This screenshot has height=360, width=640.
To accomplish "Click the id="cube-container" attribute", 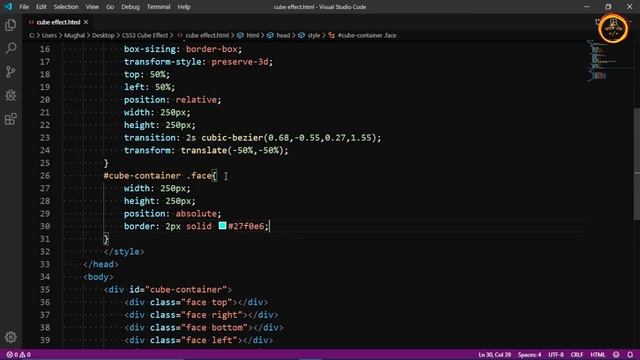I will (x=178, y=289).
